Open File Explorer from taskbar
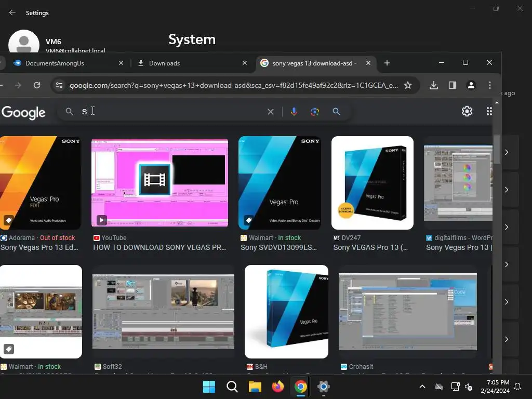This screenshot has width=532, height=399. 255,387
